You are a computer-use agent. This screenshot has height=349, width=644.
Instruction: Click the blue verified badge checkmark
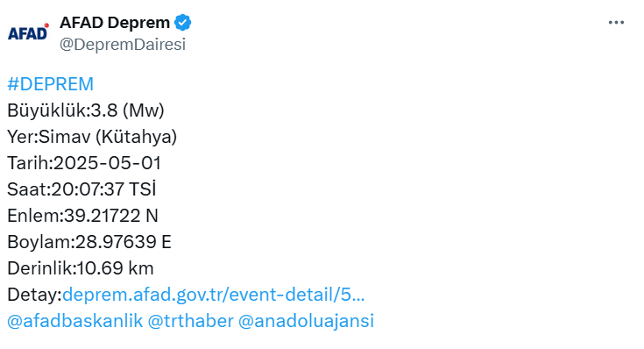183,23
